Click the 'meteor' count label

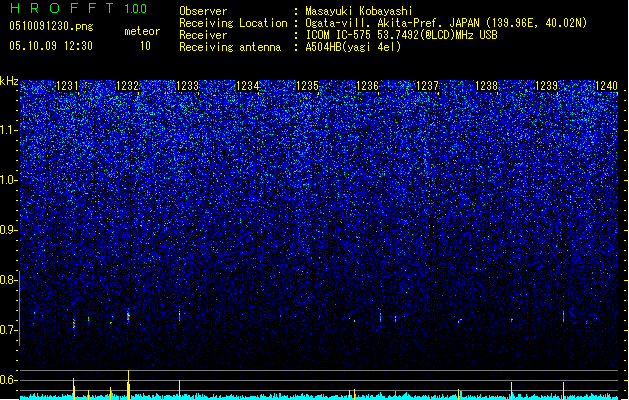pos(142,31)
